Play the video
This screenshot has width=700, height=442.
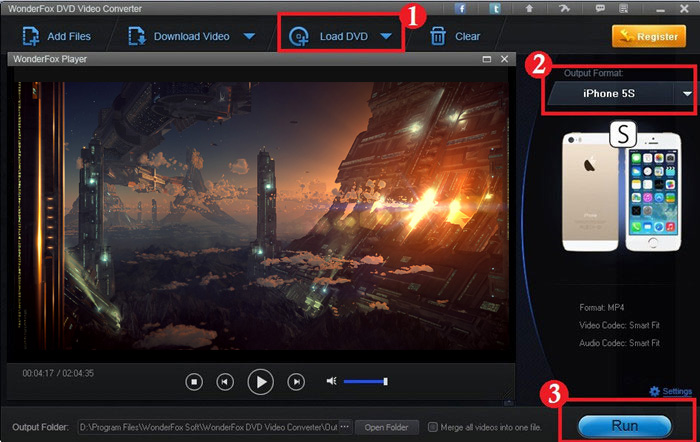pos(260,382)
